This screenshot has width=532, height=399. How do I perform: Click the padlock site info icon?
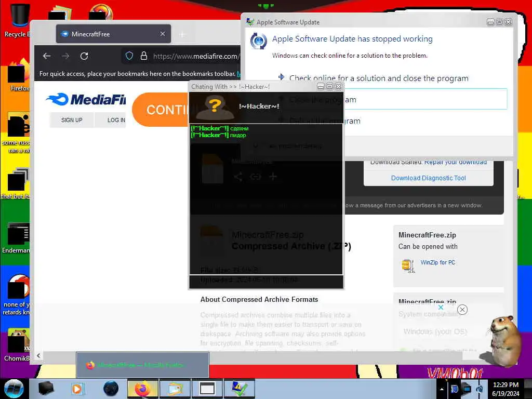[144, 56]
